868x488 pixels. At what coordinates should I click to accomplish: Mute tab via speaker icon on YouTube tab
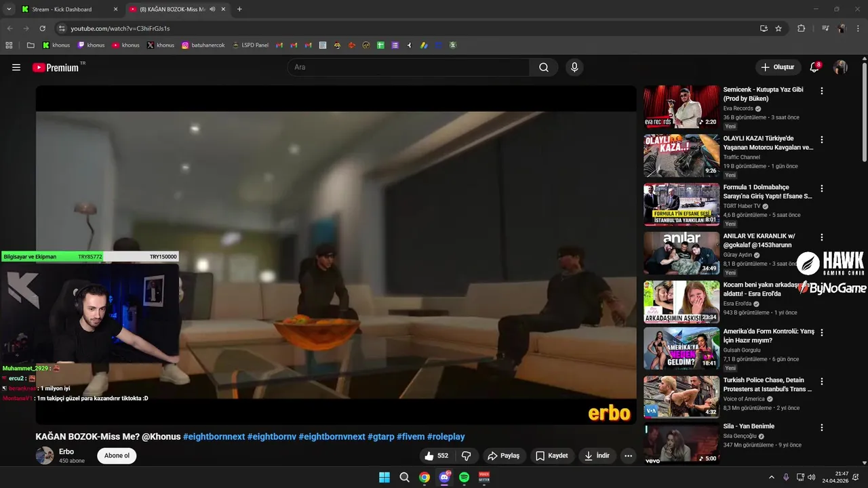(212, 9)
